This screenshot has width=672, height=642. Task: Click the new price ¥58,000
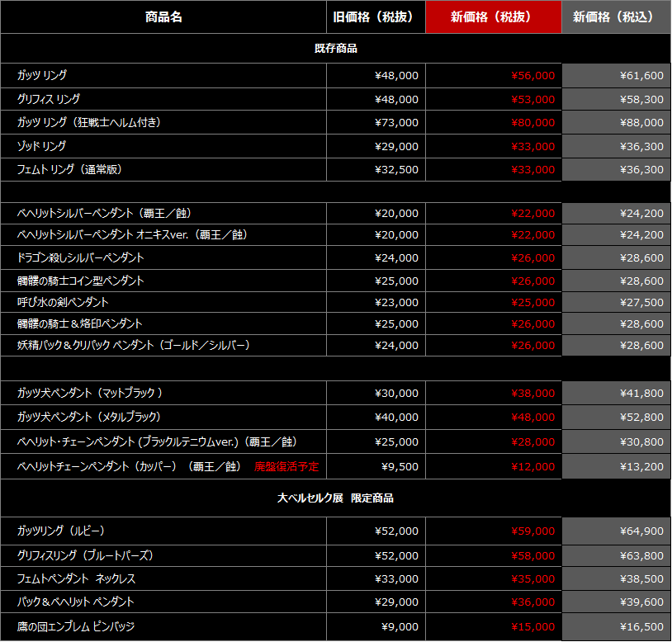click(x=532, y=556)
